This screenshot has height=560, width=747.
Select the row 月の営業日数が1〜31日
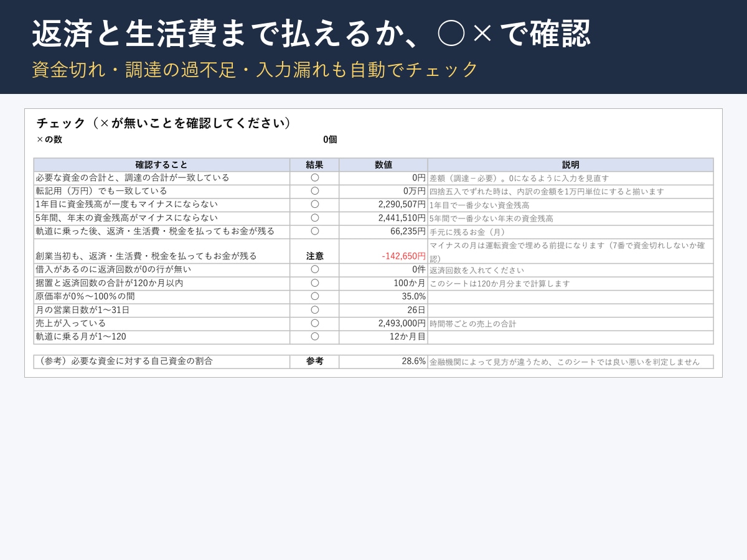tap(374, 310)
